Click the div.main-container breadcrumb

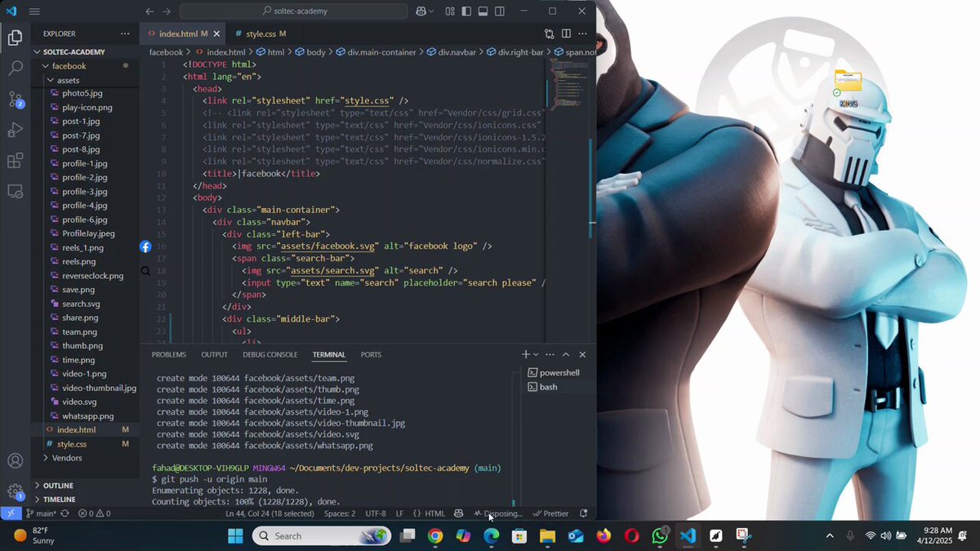click(x=376, y=51)
